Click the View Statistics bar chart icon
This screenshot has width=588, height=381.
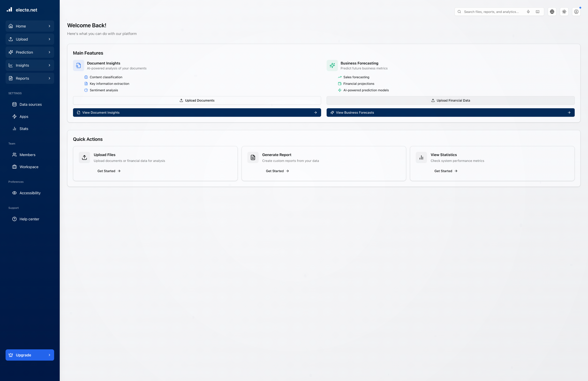(x=421, y=157)
